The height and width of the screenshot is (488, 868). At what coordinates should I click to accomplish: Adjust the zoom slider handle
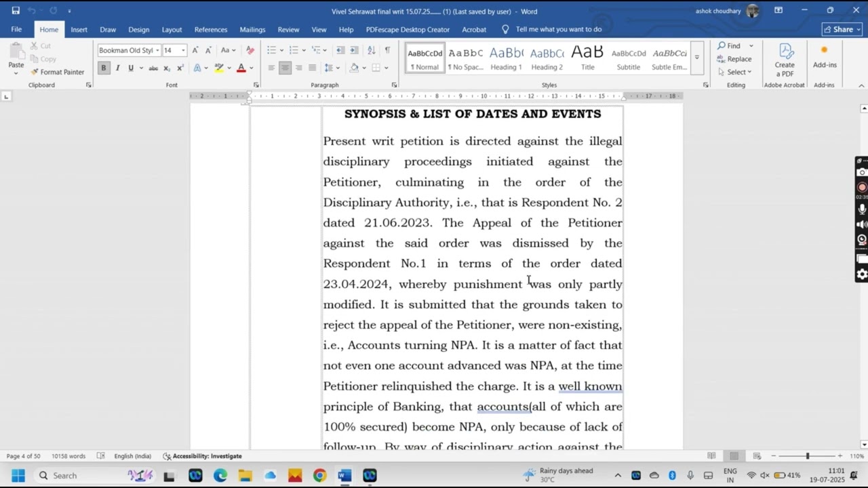pyautogui.click(x=807, y=456)
